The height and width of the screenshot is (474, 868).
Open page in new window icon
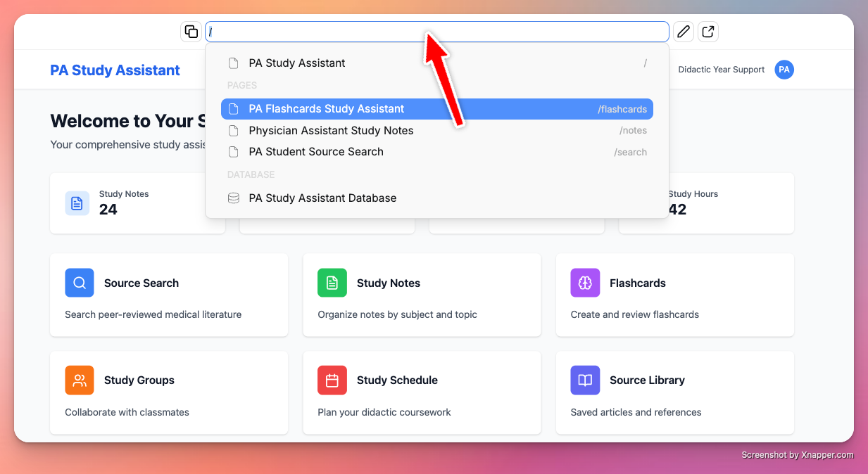708,32
